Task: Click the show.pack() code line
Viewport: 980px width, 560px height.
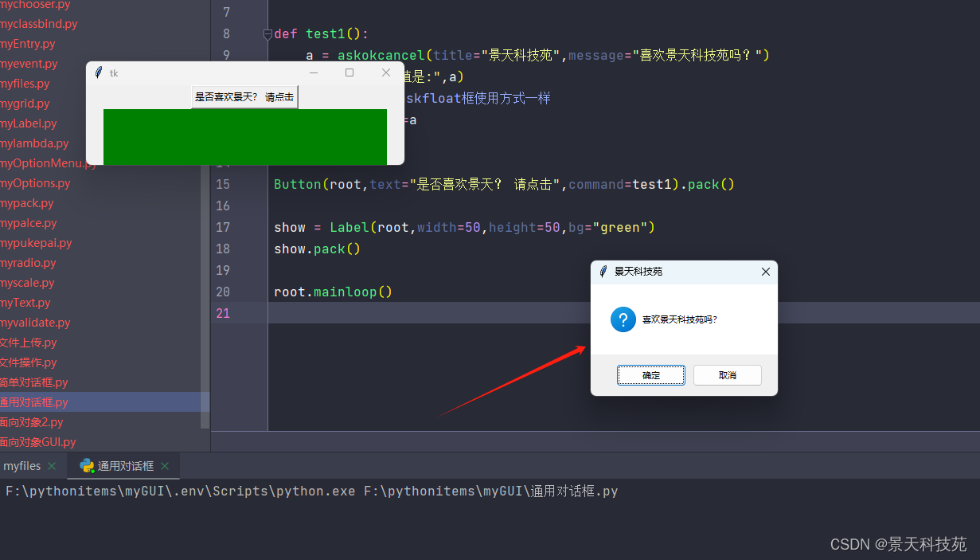Action: (x=318, y=249)
